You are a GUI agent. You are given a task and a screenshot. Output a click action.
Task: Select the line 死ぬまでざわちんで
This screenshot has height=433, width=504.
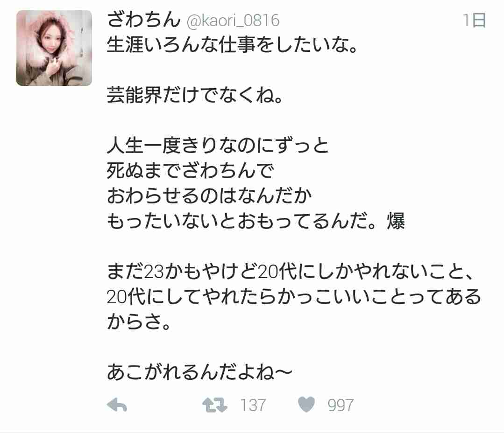pyautogui.click(x=190, y=170)
